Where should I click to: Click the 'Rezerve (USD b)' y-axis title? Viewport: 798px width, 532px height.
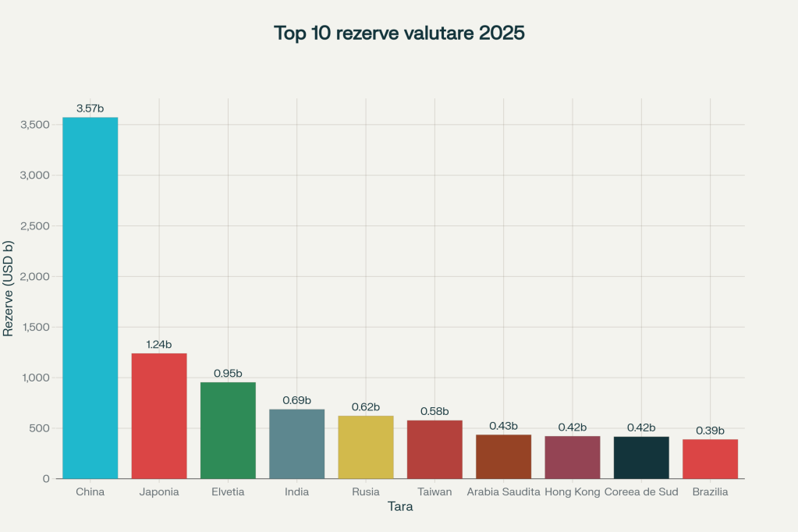[x=9, y=288]
